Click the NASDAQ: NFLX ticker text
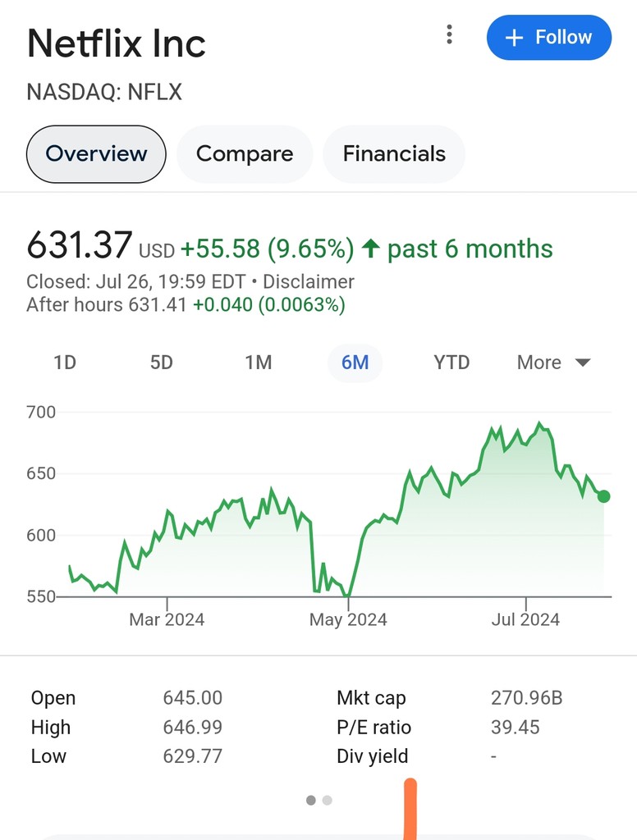The image size is (637, 840). click(104, 92)
